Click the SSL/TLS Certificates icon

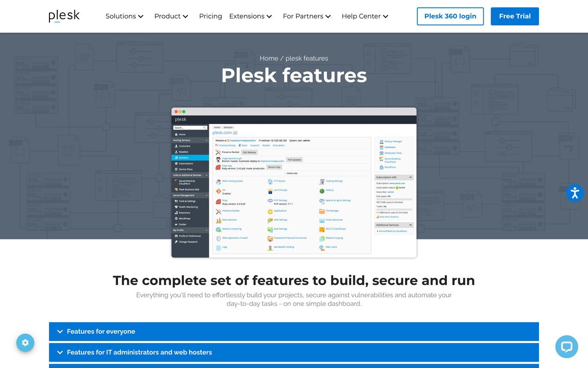(x=322, y=229)
